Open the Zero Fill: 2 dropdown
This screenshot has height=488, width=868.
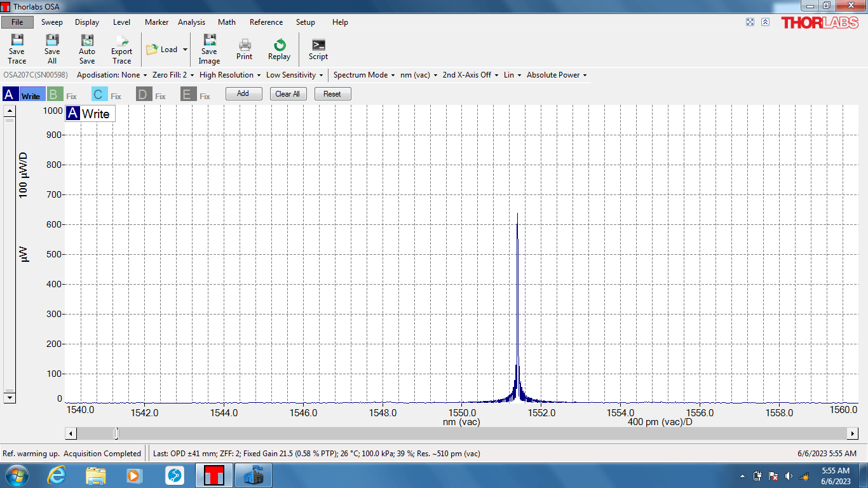click(x=173, y=75)
